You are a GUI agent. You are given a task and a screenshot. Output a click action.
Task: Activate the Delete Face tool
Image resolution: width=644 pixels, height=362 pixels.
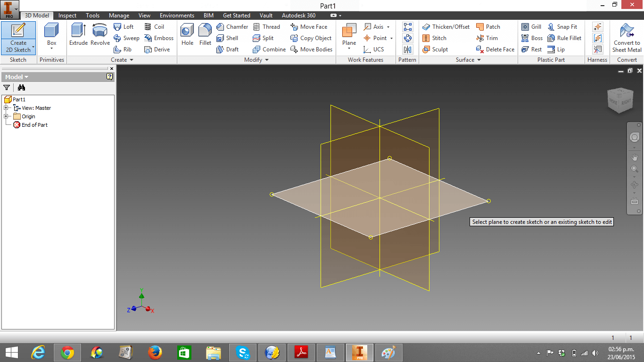495,49
